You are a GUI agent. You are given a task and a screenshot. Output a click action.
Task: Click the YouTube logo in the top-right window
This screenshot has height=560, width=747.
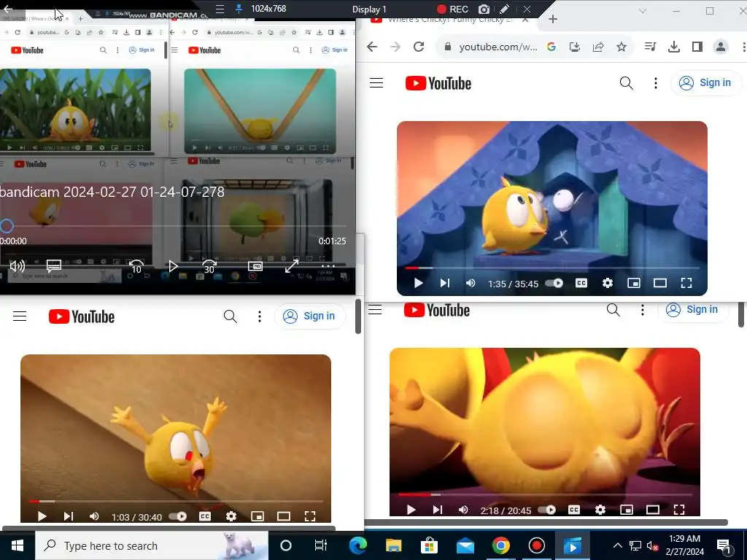[438, 83]
